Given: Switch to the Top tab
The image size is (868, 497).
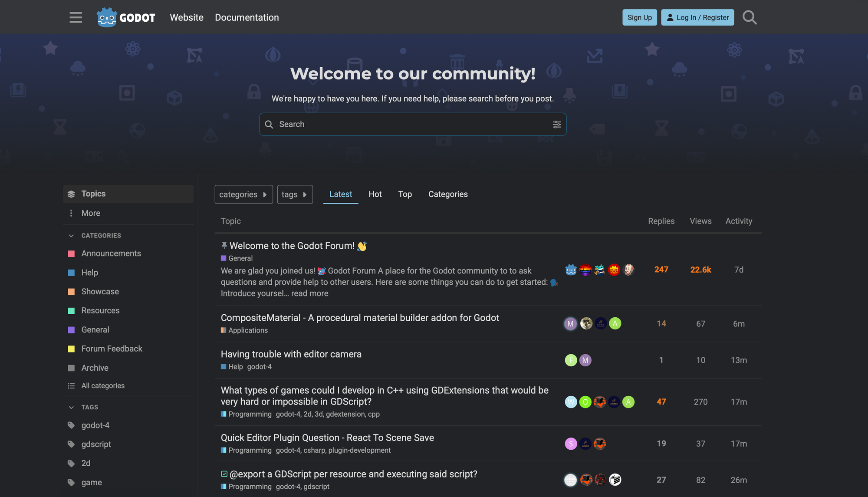Looking at the screenshot, I should (405, 194).
